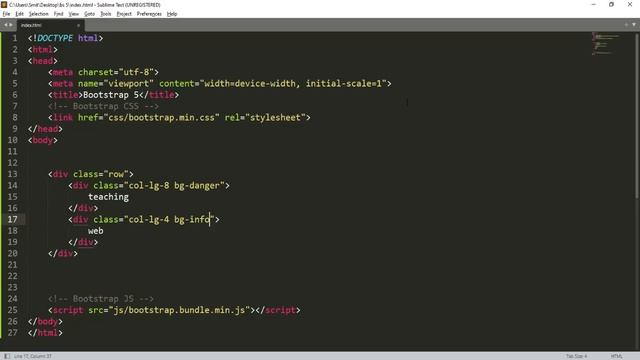Image resolution: width=640 pixels, height=360 pixels.
Task: Click Sublime Text app icon in title bar
Action: 4,4
